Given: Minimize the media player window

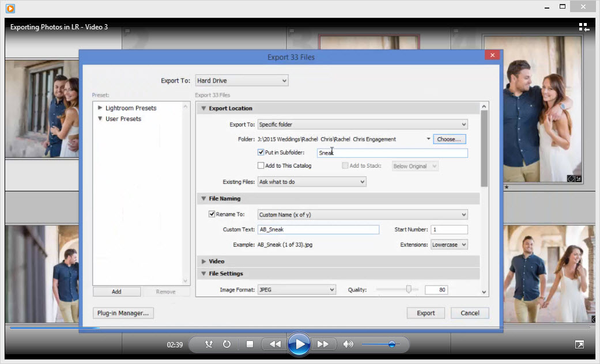Looking at the screenshot, I should click(547, 7).
